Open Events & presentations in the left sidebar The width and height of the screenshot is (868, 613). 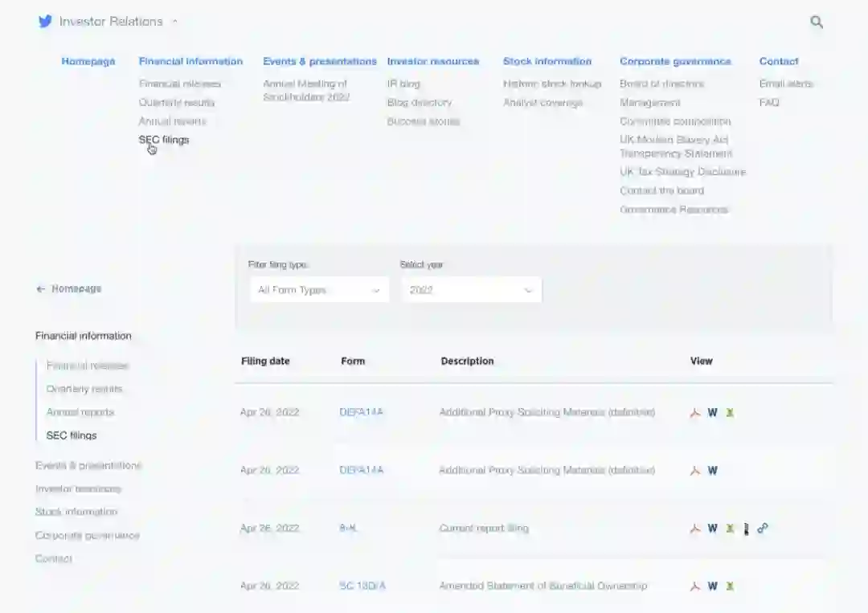pyautogui.click(x=88, y=466)
